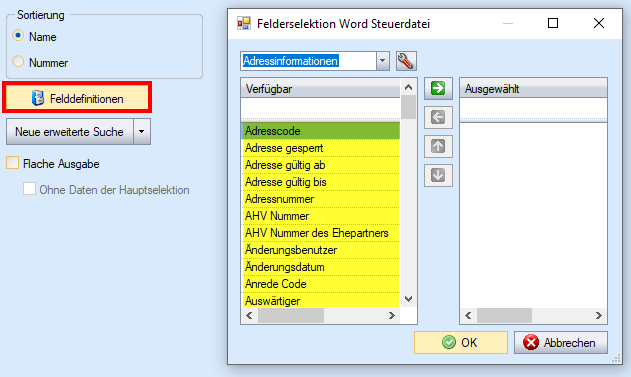Select Adresse gesperrt in the available list

point(320,148)
